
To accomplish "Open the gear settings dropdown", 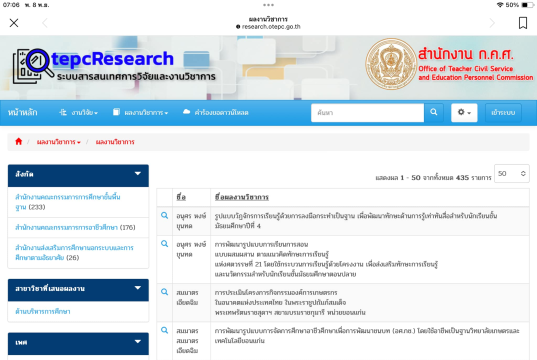I will (x=464, y=113).
